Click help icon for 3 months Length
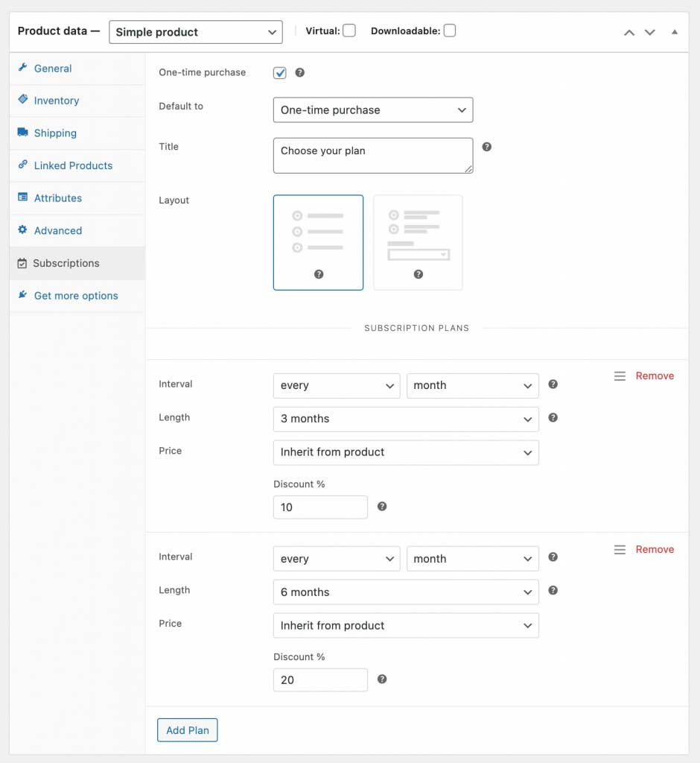Viewport: 700px width, 763px height. coord(553,417)
